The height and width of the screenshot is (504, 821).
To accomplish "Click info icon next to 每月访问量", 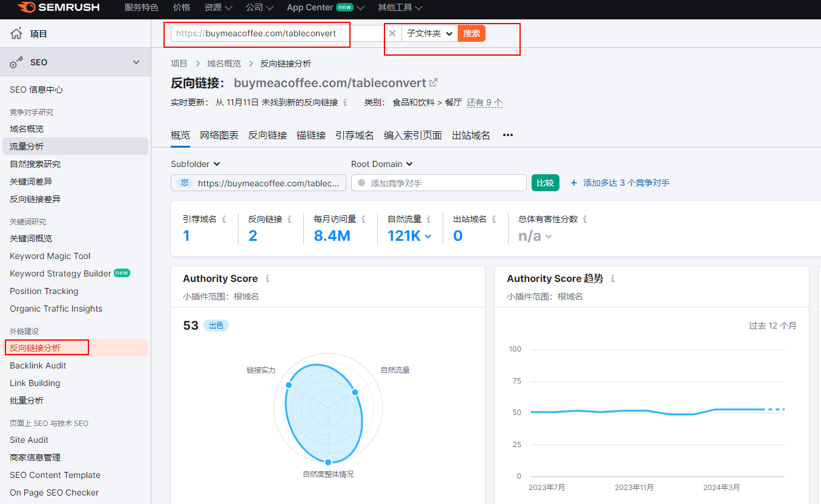I will point(363,219).
